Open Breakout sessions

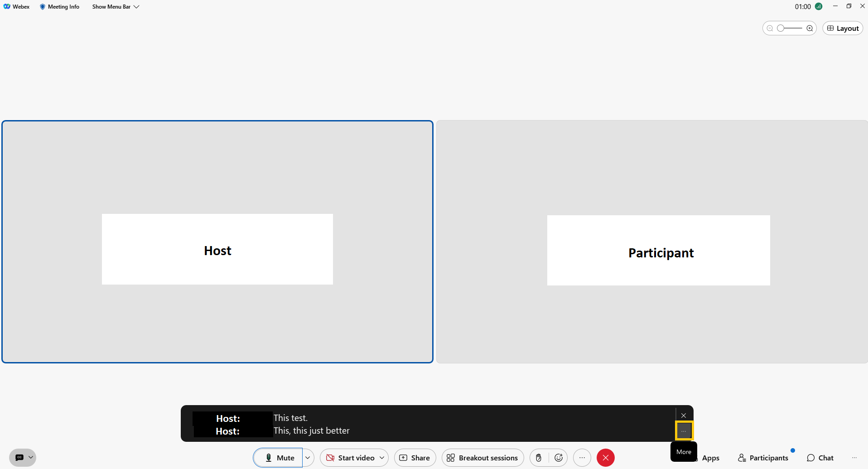[x=483, y=458]
